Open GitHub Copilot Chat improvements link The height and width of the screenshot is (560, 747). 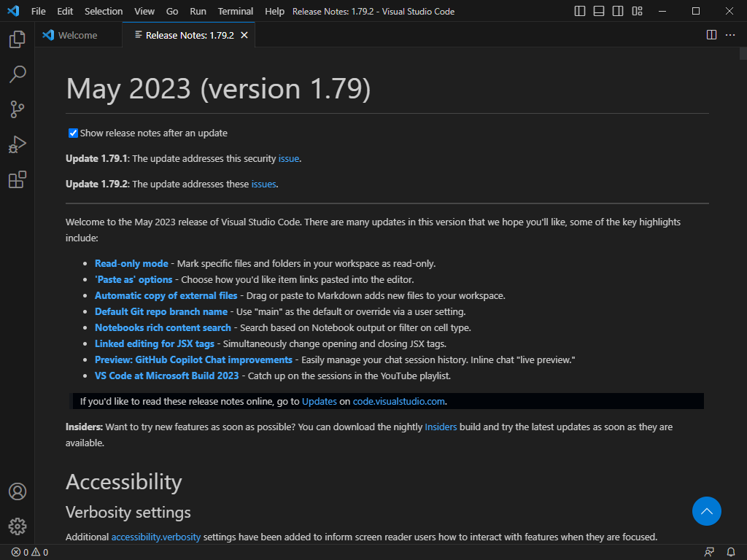coord(193,360)
